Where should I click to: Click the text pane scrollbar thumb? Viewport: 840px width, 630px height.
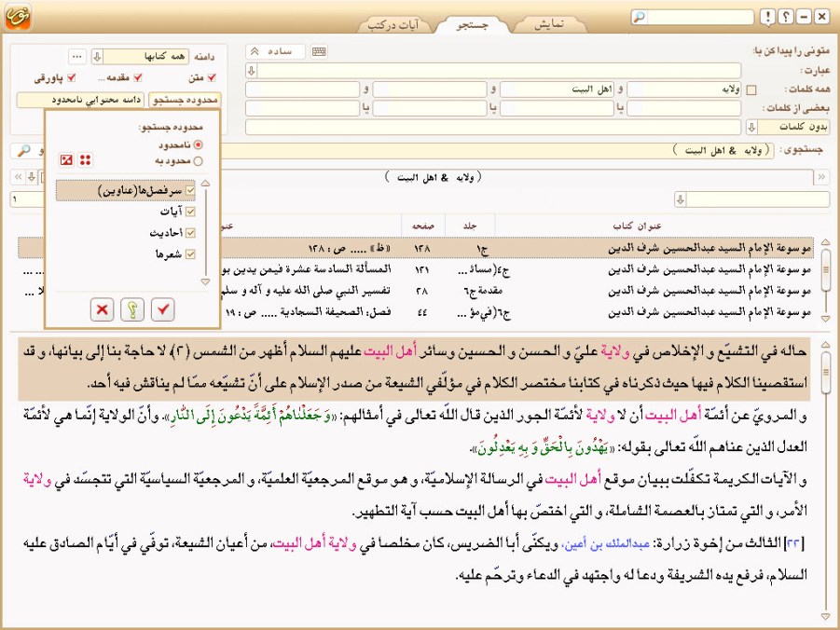[825, 371]
